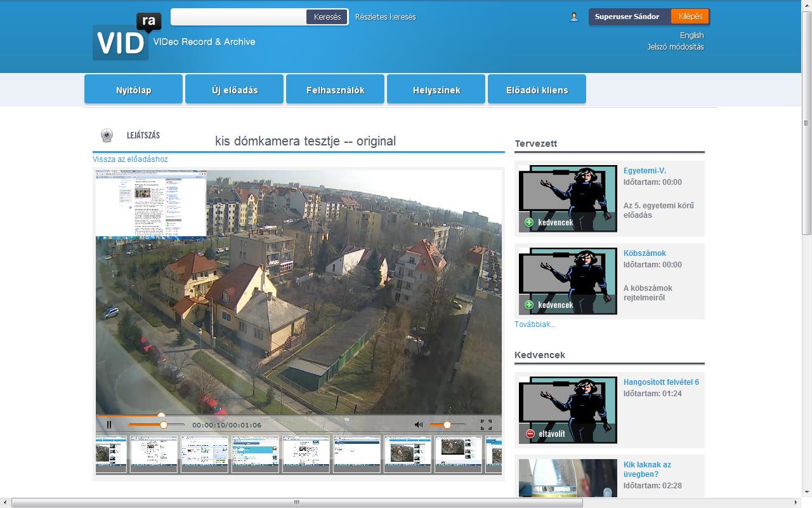812x508 pixels.
Task: Switch language via the English link
Action: pos(691,36)
